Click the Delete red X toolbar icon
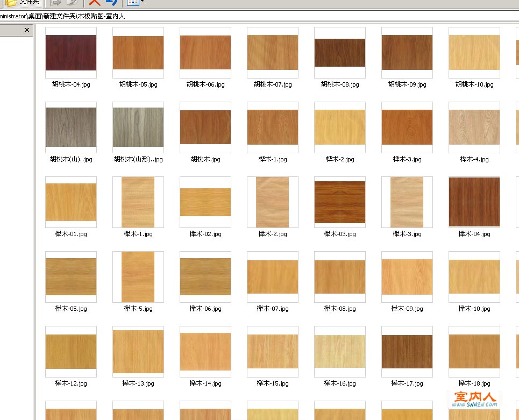Viewport: 519px width, 420px height. point(95,2)
